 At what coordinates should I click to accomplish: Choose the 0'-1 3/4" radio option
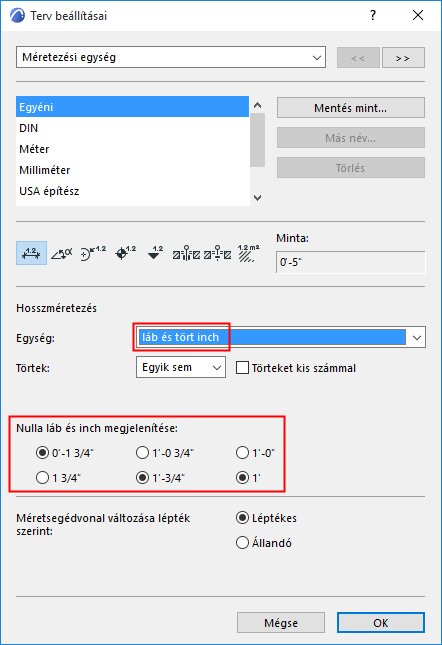(x=42, y=453)
